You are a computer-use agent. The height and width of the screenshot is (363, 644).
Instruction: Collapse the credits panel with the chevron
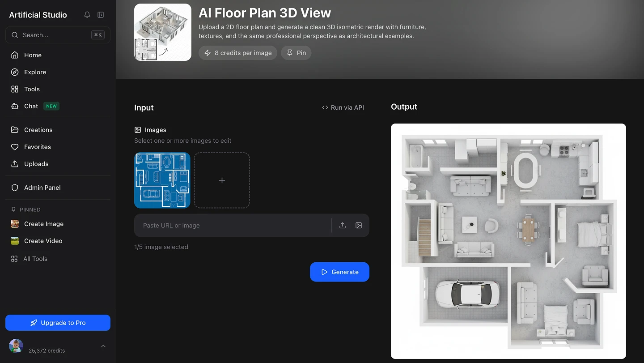click(x=103, y=346)
